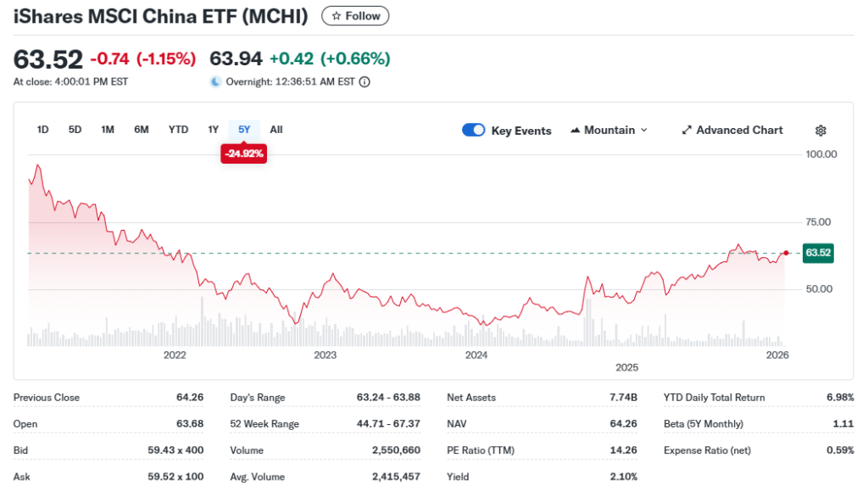Viewport: 868px width, 491px height.
Task: Choose the All time range tab
Action: (x=275, y=129)
